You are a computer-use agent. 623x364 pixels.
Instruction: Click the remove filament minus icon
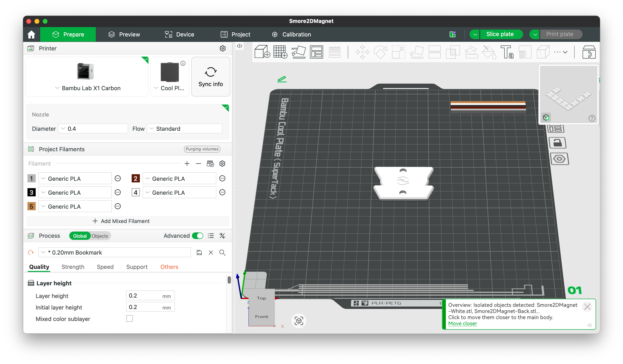point(198,164)
